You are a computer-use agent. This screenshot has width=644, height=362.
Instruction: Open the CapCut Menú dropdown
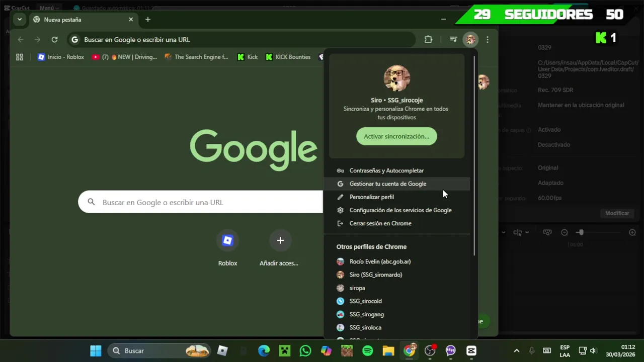pyautogui.click(x=49, y=8)
